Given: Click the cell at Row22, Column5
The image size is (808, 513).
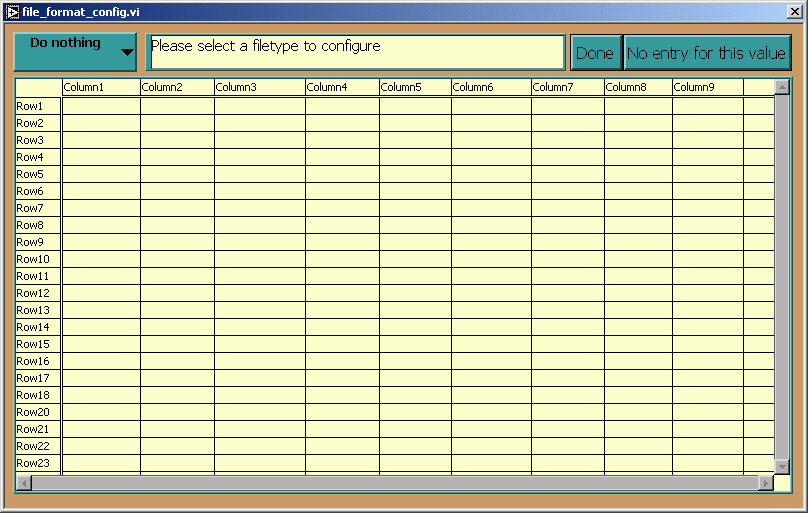Looking at the screenshot, I should click(415, 446).
